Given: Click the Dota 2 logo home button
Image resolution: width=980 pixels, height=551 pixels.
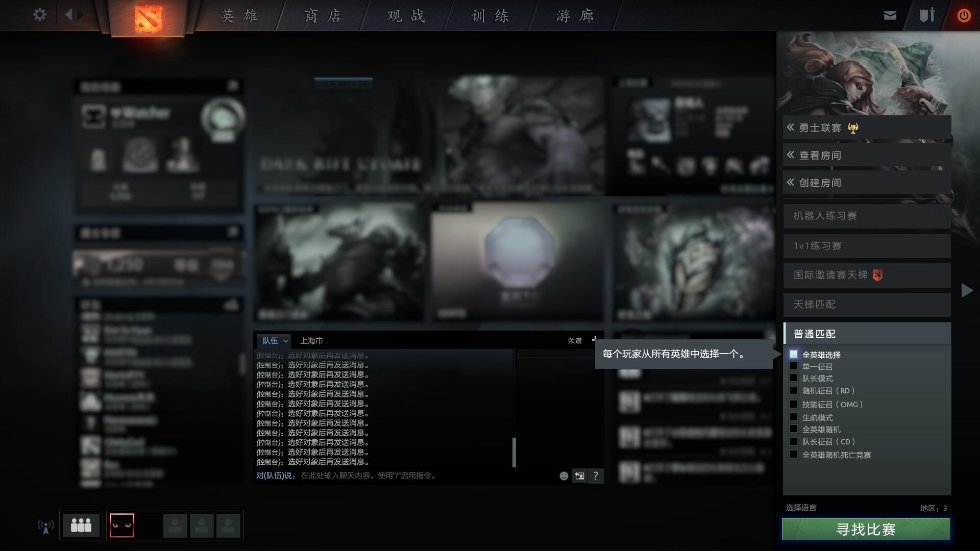Looking at the screenshot, I should click(148, 18).
